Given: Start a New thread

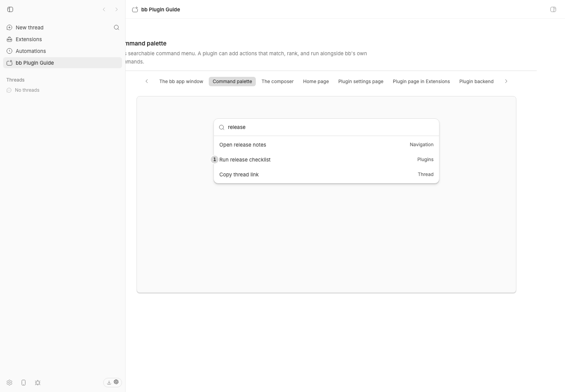Looking at the screenshot, I should tap(63, 27).
